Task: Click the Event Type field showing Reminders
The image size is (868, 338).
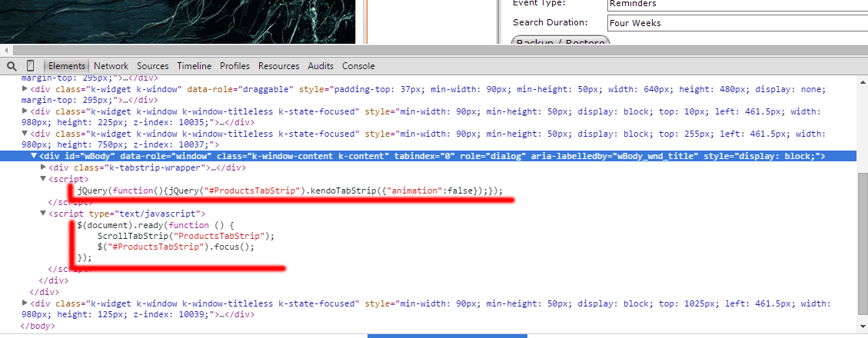Action: click(737, 4)
